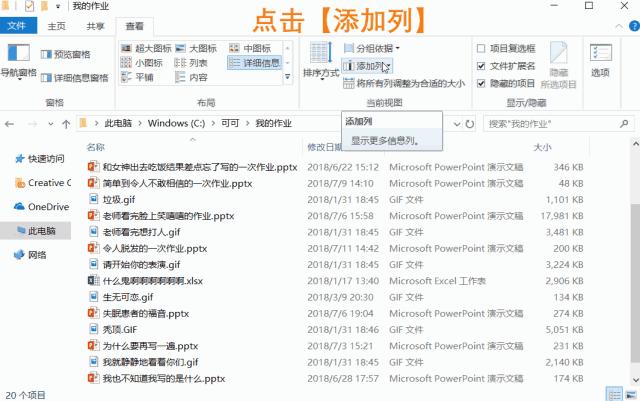Select Quick access (快速访问) in sidebar
The image size is (640, 401).
point(40,159)
